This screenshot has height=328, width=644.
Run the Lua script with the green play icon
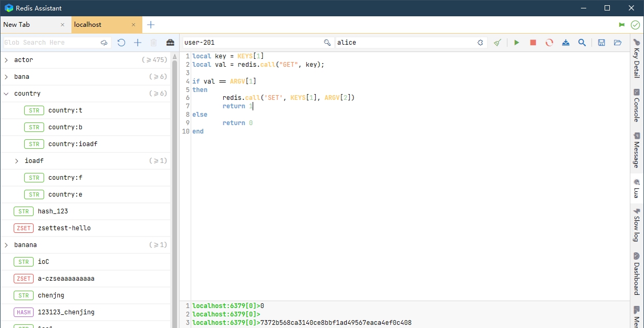[517, 43]
